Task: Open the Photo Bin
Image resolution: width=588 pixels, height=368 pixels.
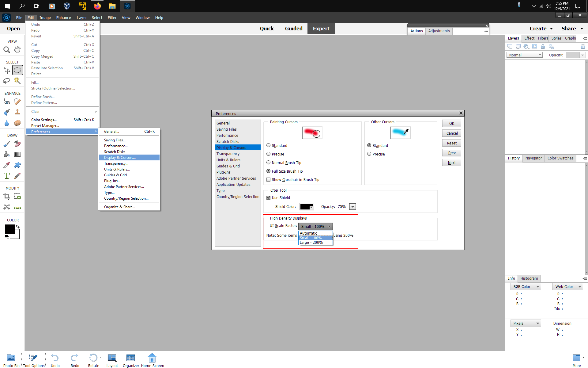Action: tap(11, 359)
